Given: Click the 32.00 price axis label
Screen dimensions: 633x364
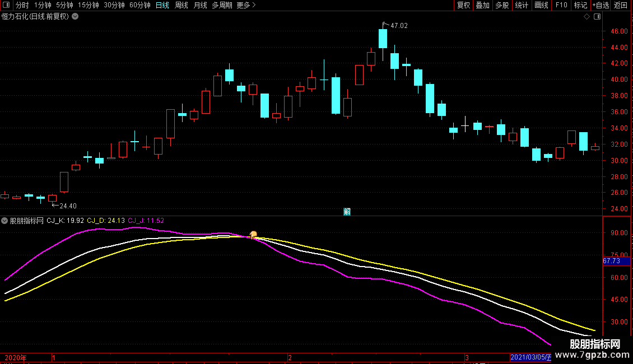Looking at the screenshot, I should 619,144.
